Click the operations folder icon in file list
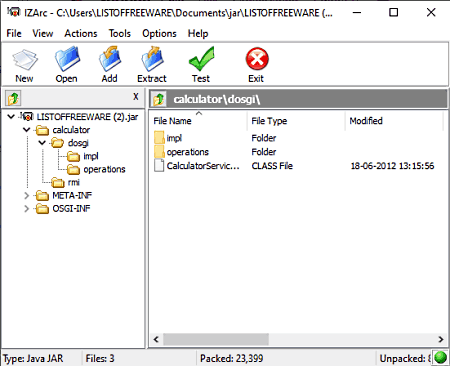Image resolution: width=450 pixels, height=366 pixels. (x=159, y=152)
